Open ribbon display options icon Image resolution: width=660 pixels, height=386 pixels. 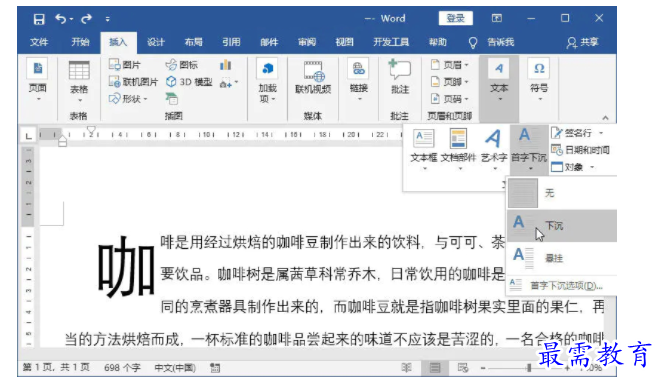[x=497, y=18]
